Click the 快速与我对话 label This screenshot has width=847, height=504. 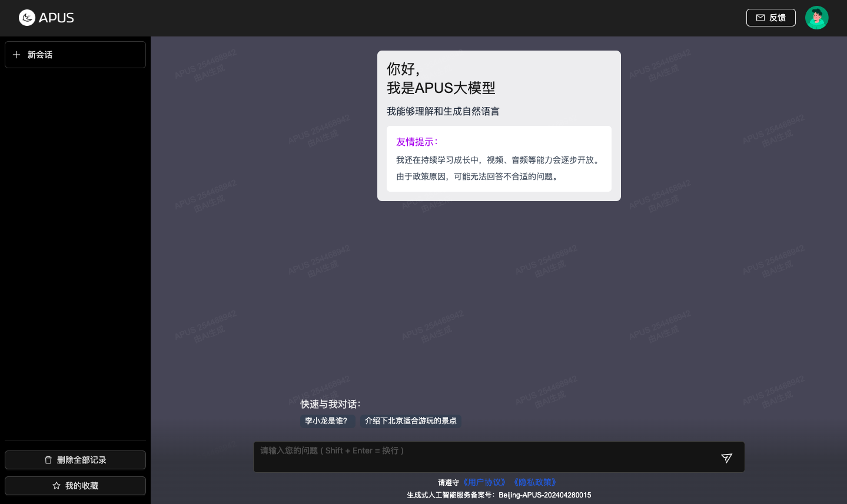pyautogui.click(x=330, y=404)
